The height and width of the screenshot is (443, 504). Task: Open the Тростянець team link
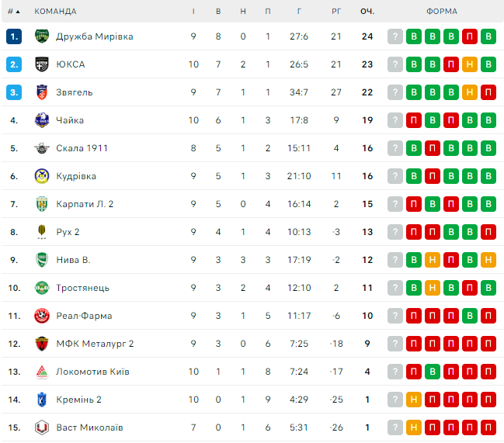pyautogui.click(x=82, y=288)
